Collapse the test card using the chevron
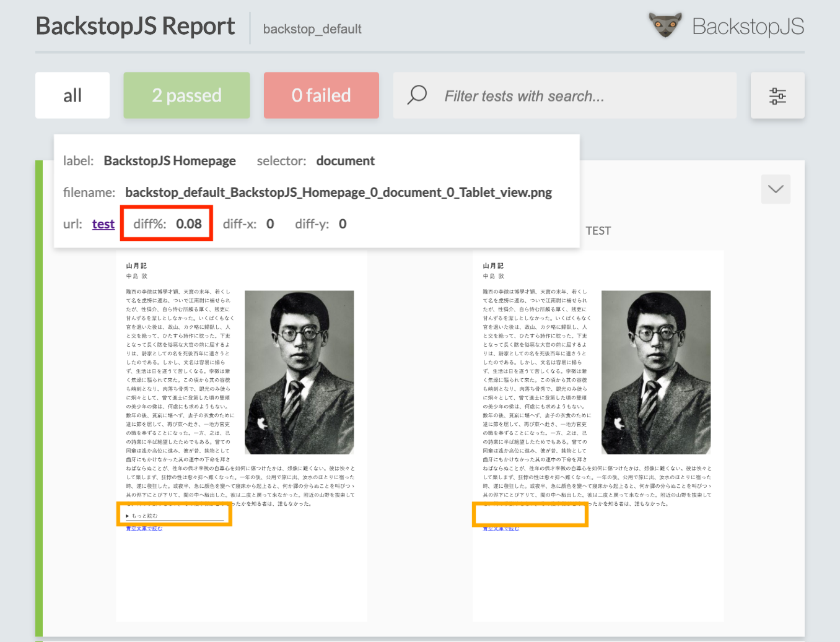Image resolution: width=840 pixels, height=642 pixels. pos(775,189)
